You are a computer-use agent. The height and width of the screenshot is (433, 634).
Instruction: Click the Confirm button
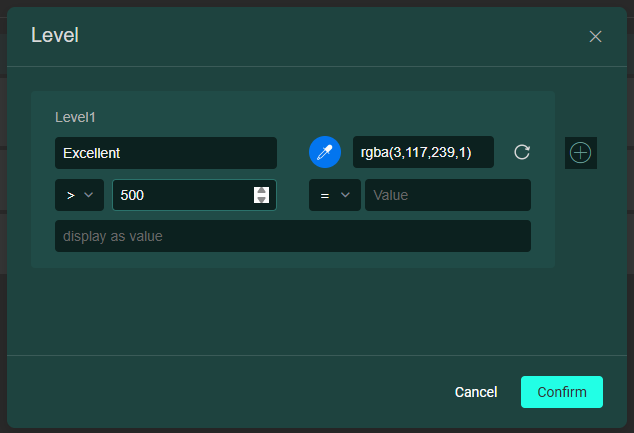[561, 392]
